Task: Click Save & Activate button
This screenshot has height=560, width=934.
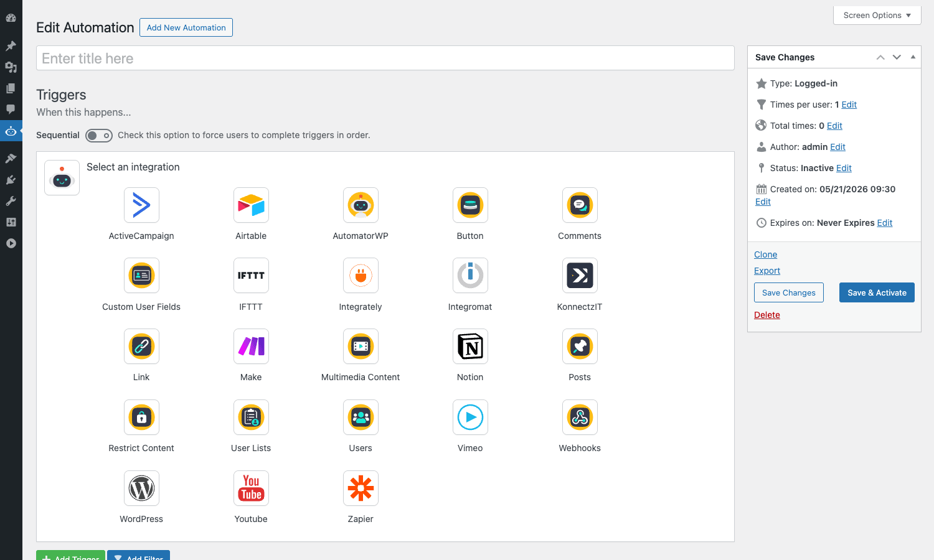Action: pos(877,292)
